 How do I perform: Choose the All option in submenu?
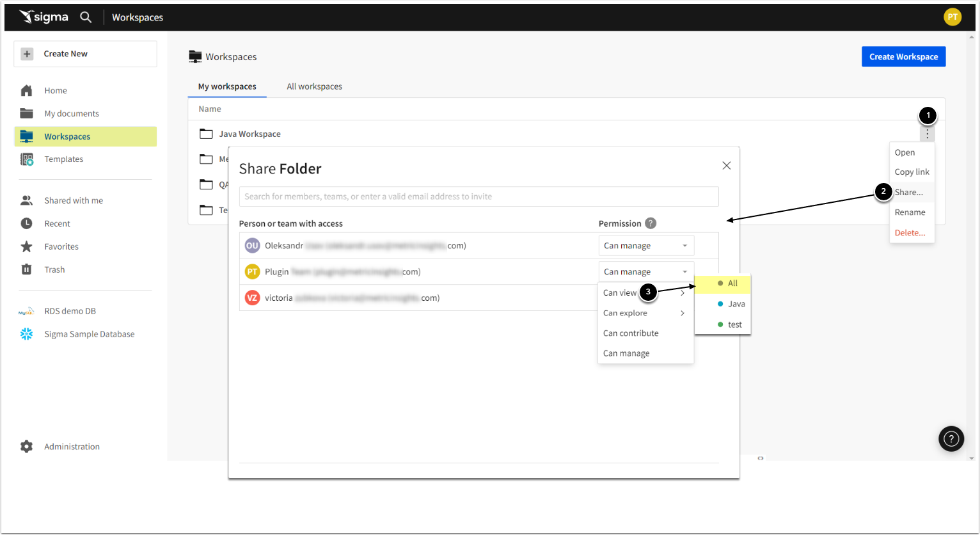(x=723, y=283)
